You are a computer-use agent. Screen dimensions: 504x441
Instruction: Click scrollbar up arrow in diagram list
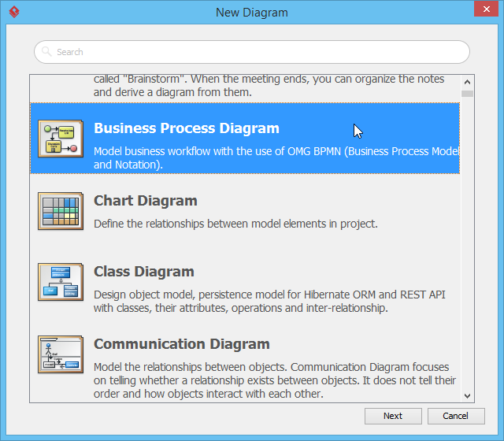point(467,82)
